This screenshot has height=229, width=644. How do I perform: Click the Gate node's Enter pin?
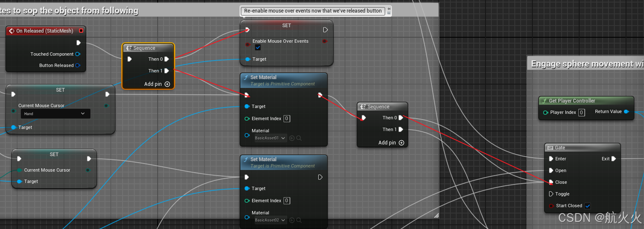[551, 159]
